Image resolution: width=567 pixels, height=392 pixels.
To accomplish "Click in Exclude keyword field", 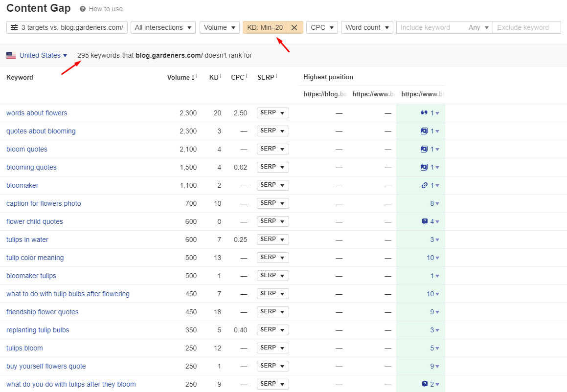I will click(x=527, y=27).
